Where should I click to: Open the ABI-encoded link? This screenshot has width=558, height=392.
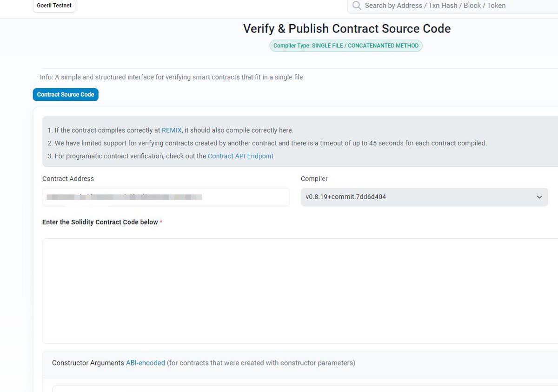[x=146, y=363]
